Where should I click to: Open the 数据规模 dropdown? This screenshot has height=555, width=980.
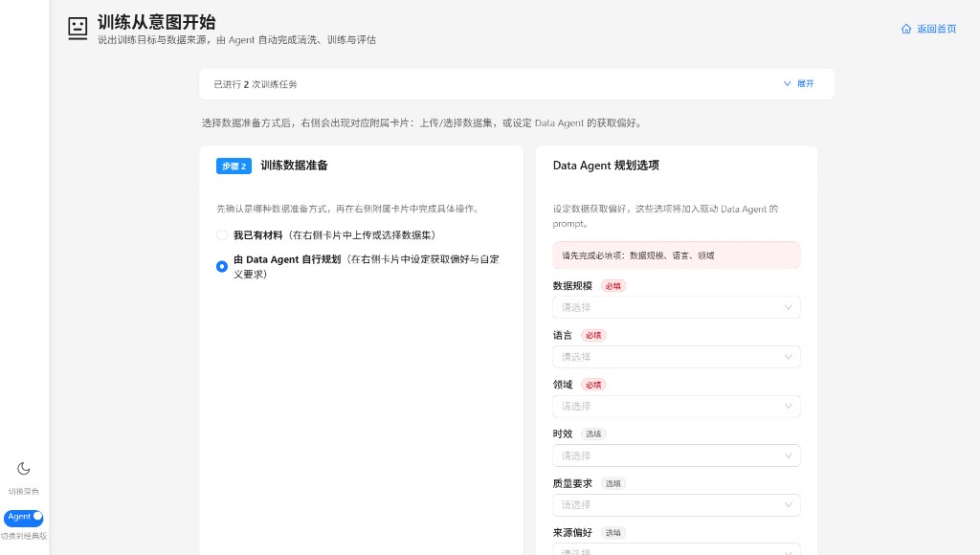coord(677,307)
